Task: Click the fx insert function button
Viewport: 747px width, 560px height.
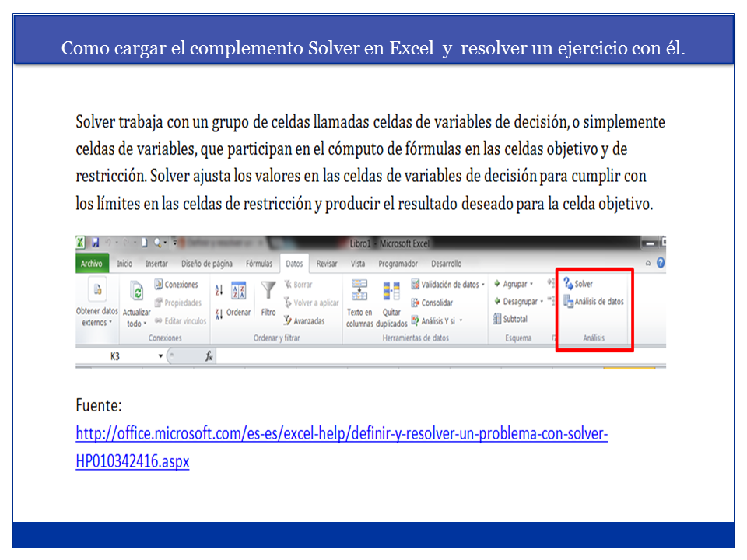Action: coord(209,356)
